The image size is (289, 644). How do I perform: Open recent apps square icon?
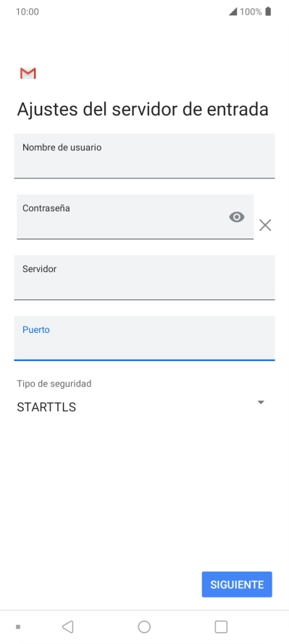point(221,627)
